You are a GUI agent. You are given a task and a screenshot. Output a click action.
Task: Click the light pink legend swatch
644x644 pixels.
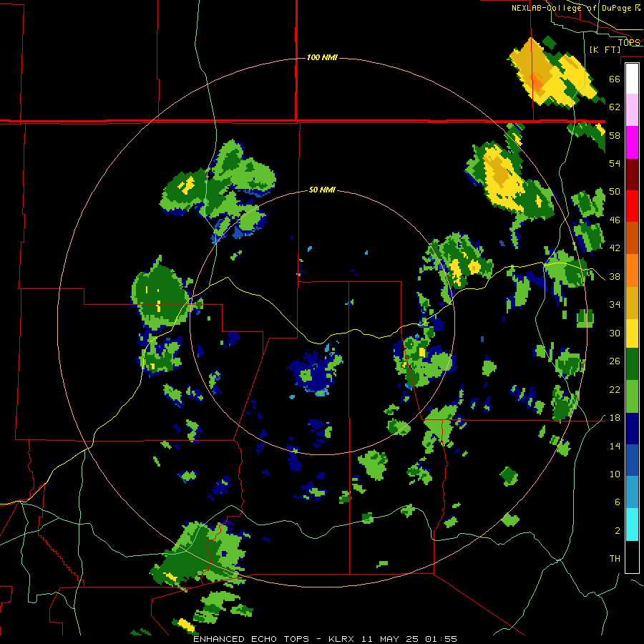tap(632, 110)
